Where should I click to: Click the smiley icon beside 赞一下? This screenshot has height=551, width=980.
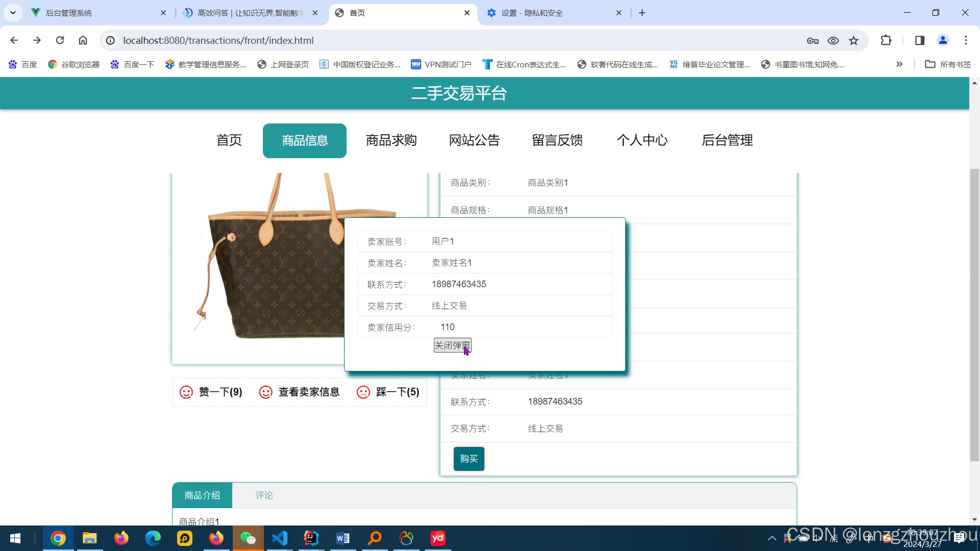click(186, 392)
